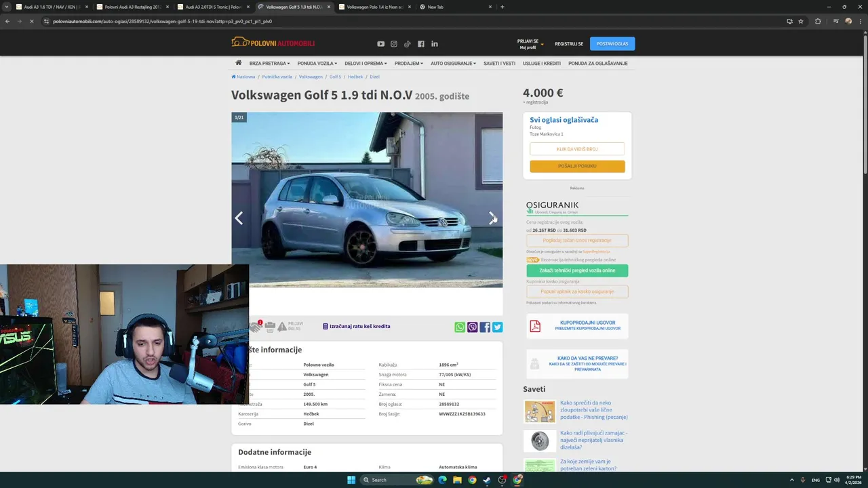The height and width of the screenshot is (488, 868).
Task: Switch to Volkswagen Polo 1.4 tab
Action: (373, 7)
